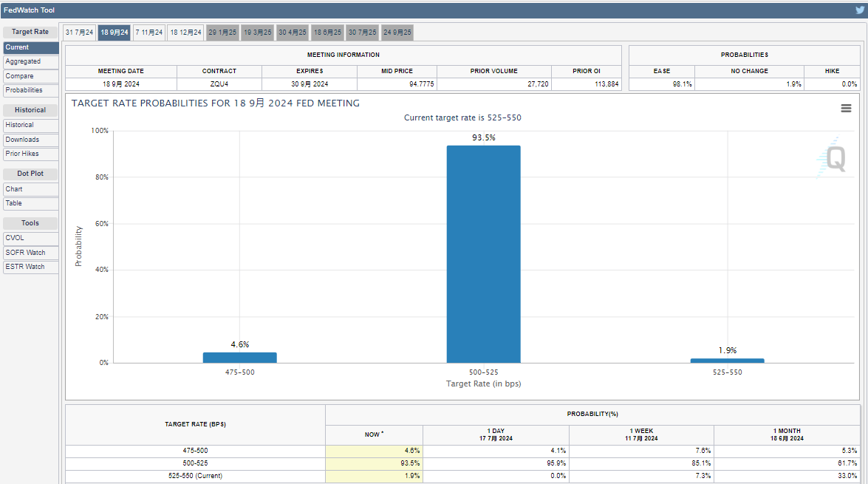This screenshot has height=484, width=868.
Task: Click the 27,720 prior volume value
Action: pyautogui.click(x=538, y=84)
